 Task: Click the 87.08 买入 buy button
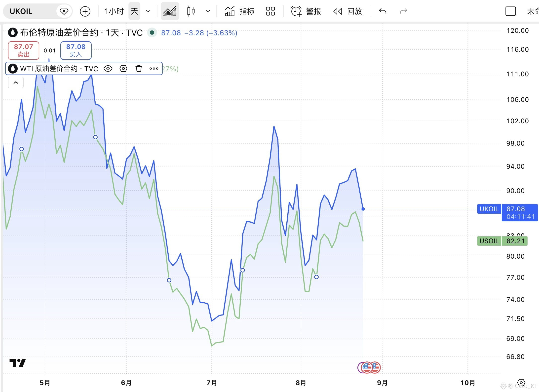[x=76, y=50]
